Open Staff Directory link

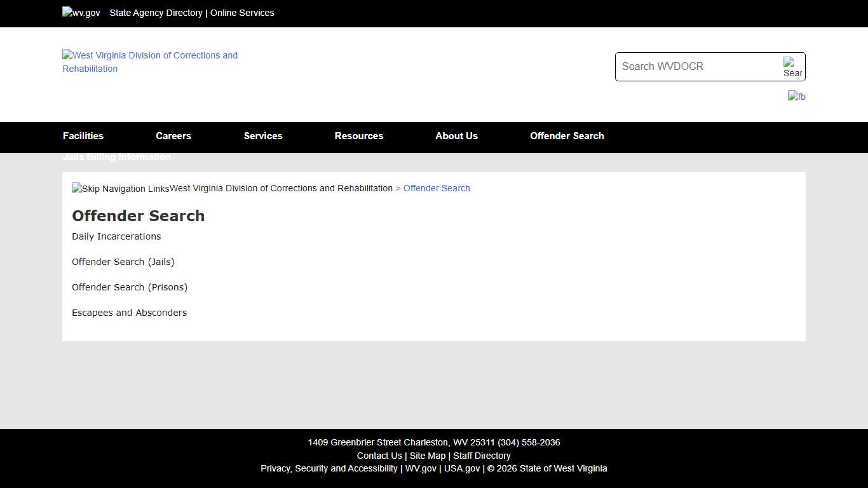pos(482,455)
